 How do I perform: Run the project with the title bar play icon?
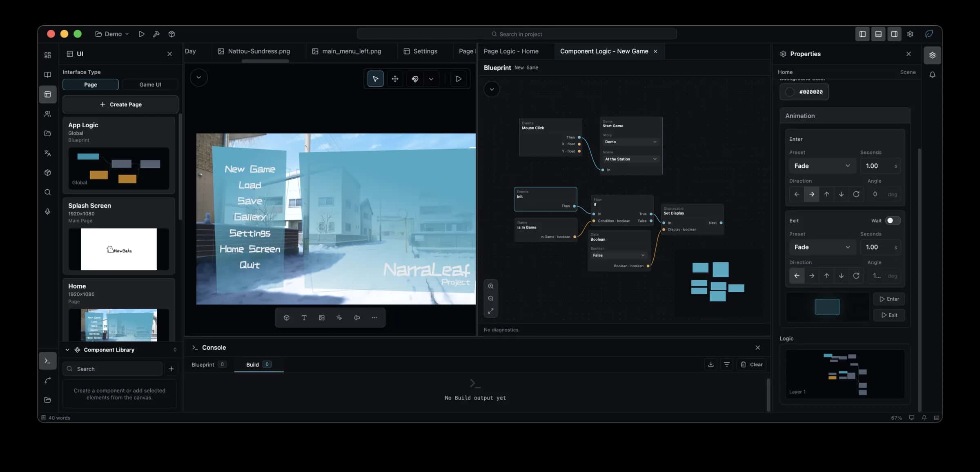pos(141,34)
